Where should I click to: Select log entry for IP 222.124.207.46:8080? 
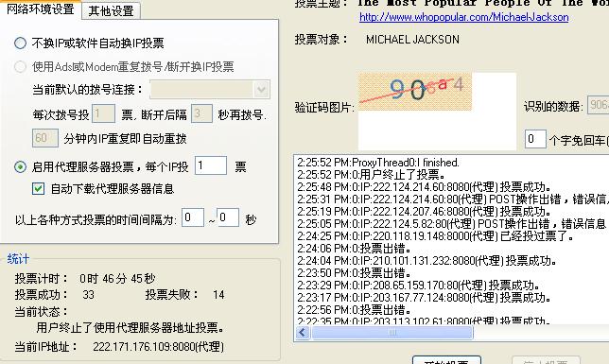(424, 212)
